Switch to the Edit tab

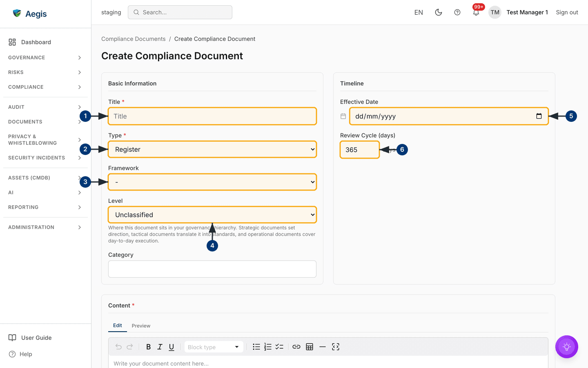click(x=118, y=325)
